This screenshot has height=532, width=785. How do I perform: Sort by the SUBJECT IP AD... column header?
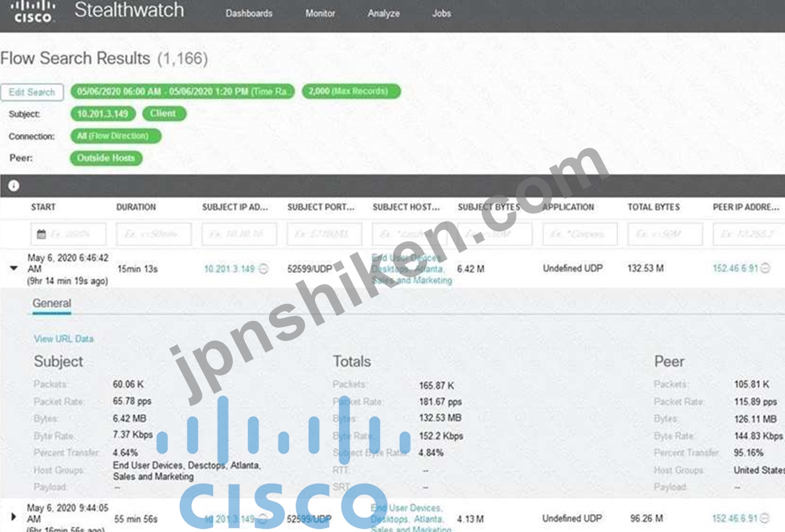[235, 208]
